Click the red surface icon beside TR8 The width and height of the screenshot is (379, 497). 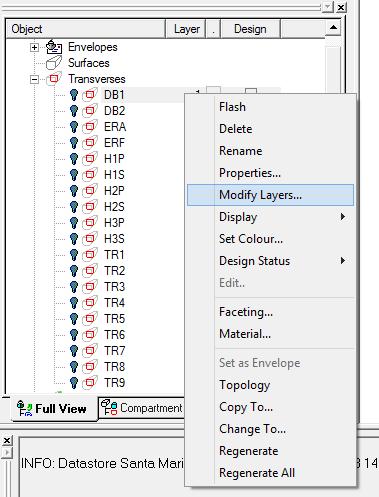90,367
